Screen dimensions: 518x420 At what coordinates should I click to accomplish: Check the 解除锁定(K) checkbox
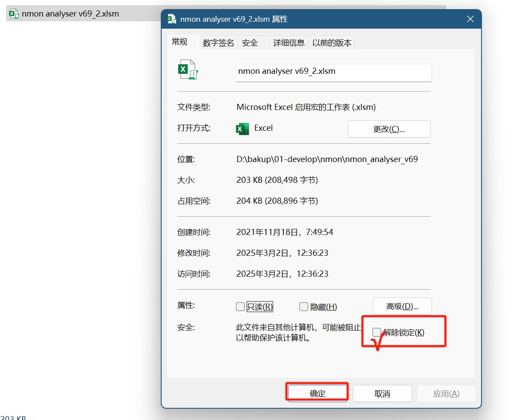376,332
